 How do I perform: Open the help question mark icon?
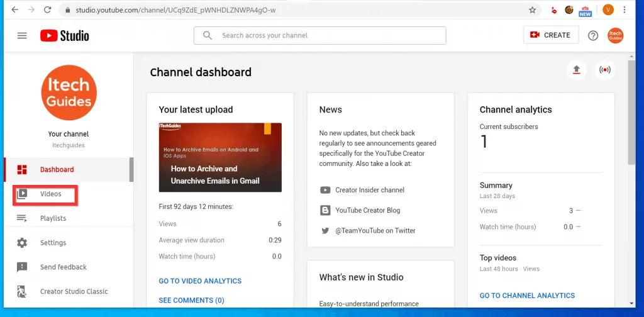592,36
